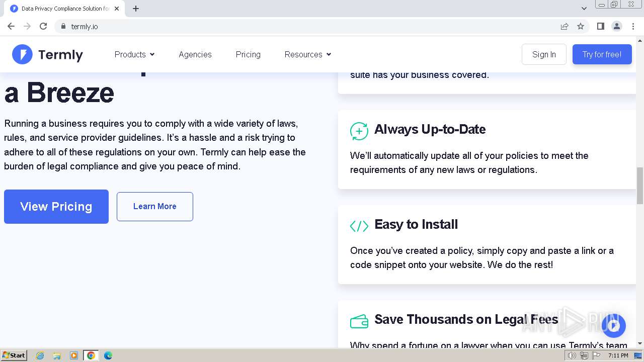Expand the Products dropdown menu

coord(134,54)
